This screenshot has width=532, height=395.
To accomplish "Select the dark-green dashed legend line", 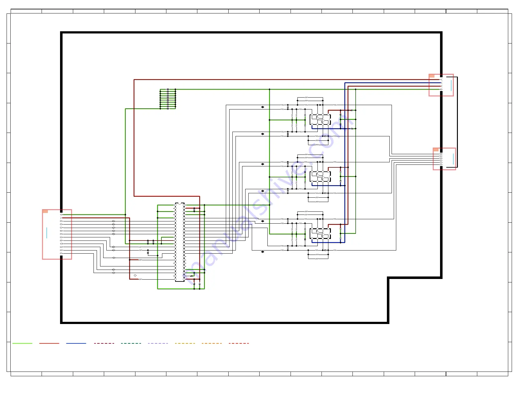I will [131, 343].
